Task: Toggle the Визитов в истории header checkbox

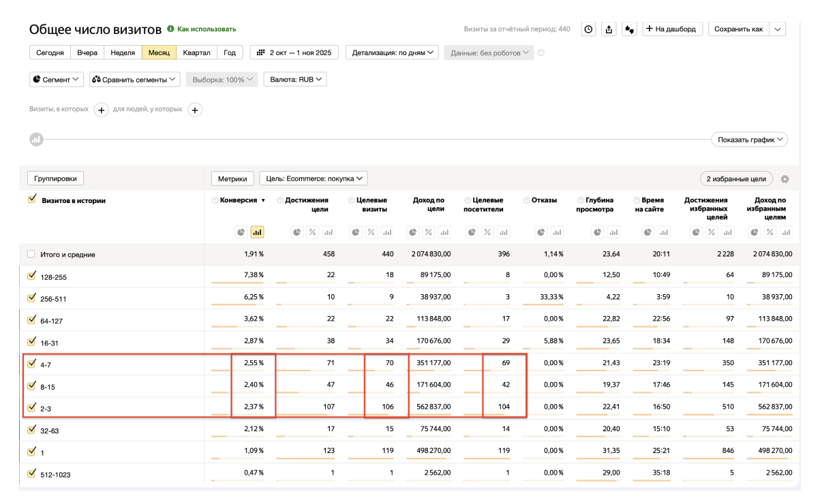Action: pyautogui.click(x=32, y=200)
